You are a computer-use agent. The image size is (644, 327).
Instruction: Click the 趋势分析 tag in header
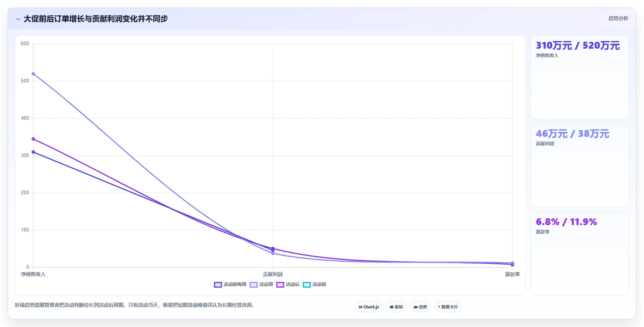point(618,18)
